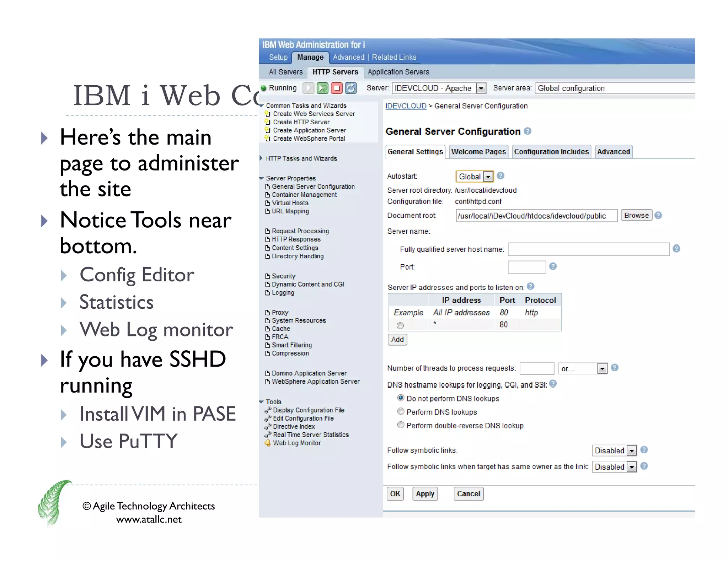This screenshot has height=562, width=728.
Task: Click the Directive Index tool icon
Action: [x=268, y=426]
